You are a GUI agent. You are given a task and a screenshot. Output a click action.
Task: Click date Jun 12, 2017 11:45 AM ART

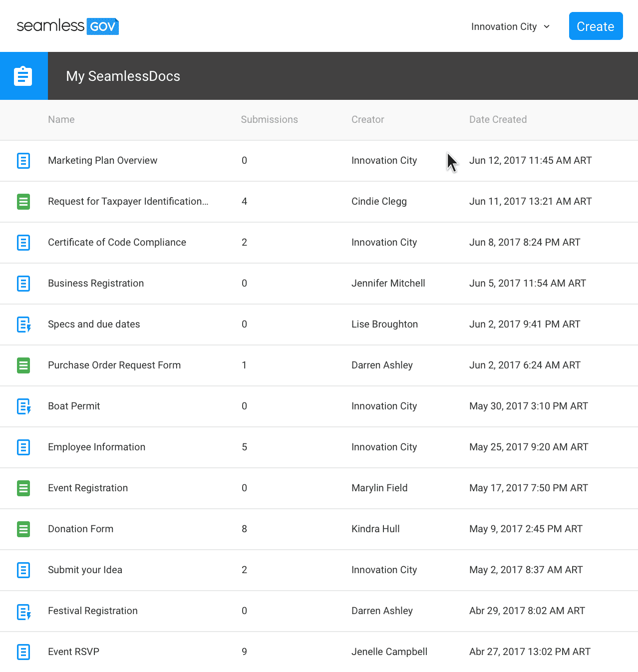point(530,160)
